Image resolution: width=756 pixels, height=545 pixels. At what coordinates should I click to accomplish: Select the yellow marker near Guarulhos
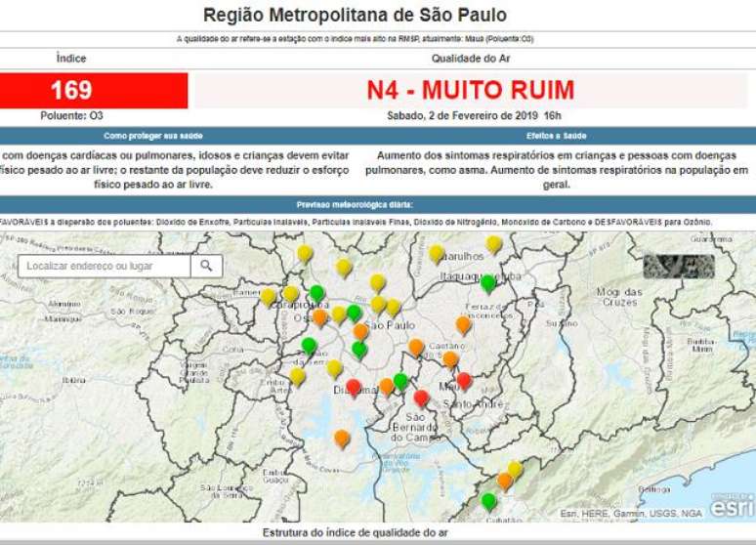point(437,253)
